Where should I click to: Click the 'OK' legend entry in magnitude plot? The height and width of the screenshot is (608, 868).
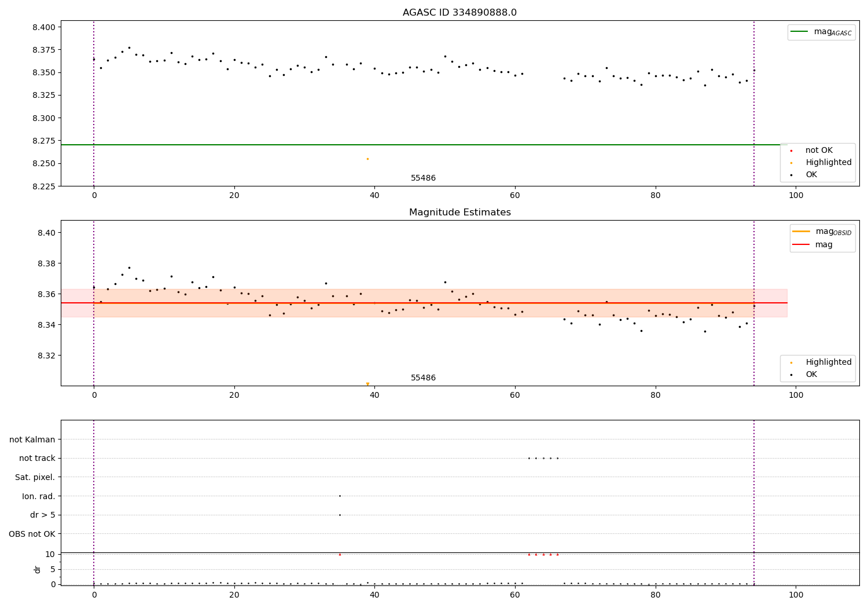[804, 375]
